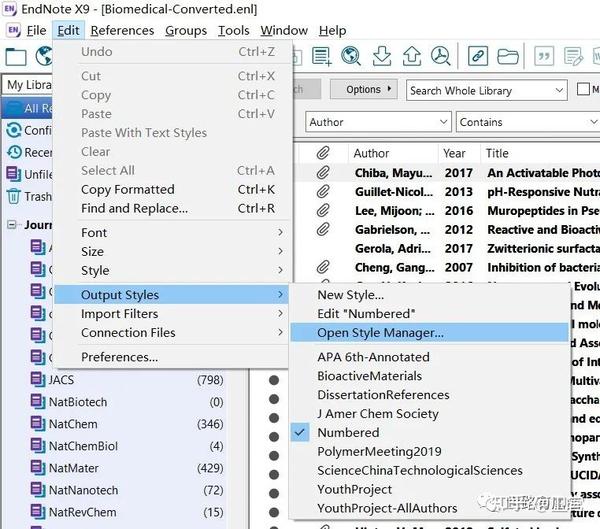Screen dimensions: 600x529
Task: Click the paperclip on the Chiba, Mayu row
Action: [x=323, y=173]
